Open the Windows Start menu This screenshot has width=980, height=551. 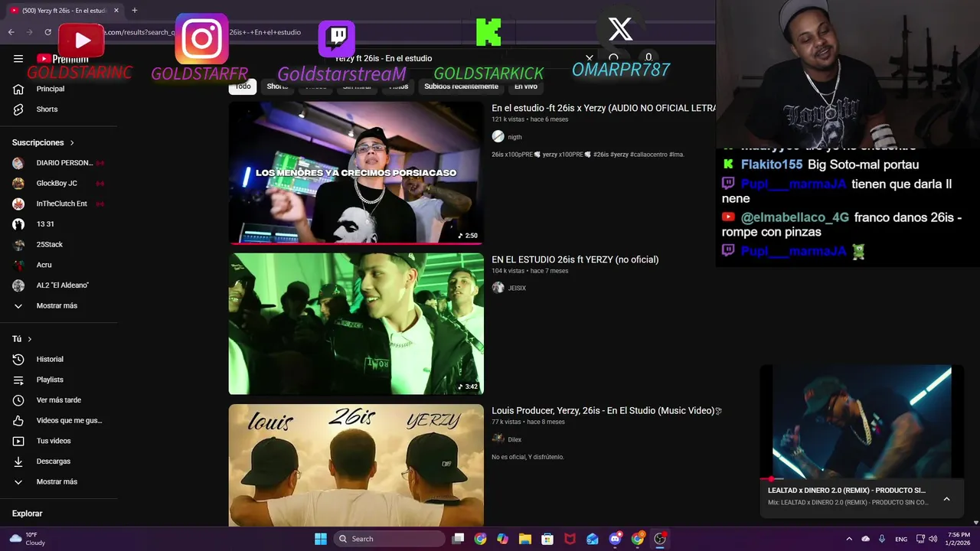coord(321,539)
